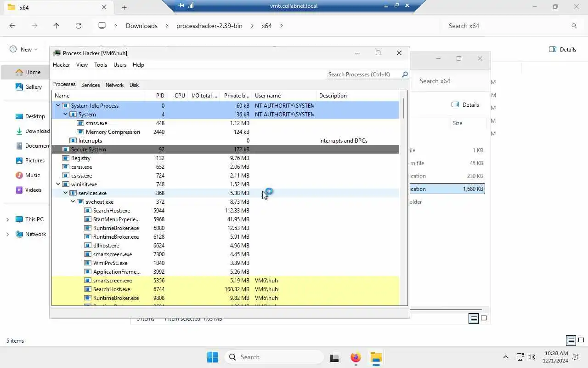Collapse the wininit.exe tree node
Image resolution: width=588 pixels, height=368 pixels.
coord(58,184)
